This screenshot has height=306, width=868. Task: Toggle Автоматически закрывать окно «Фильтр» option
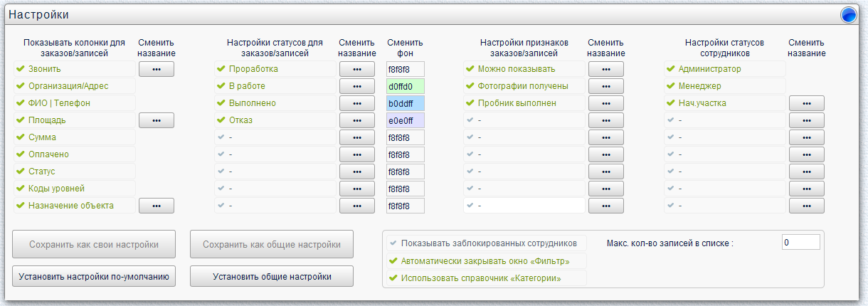[x=487, y=260]
